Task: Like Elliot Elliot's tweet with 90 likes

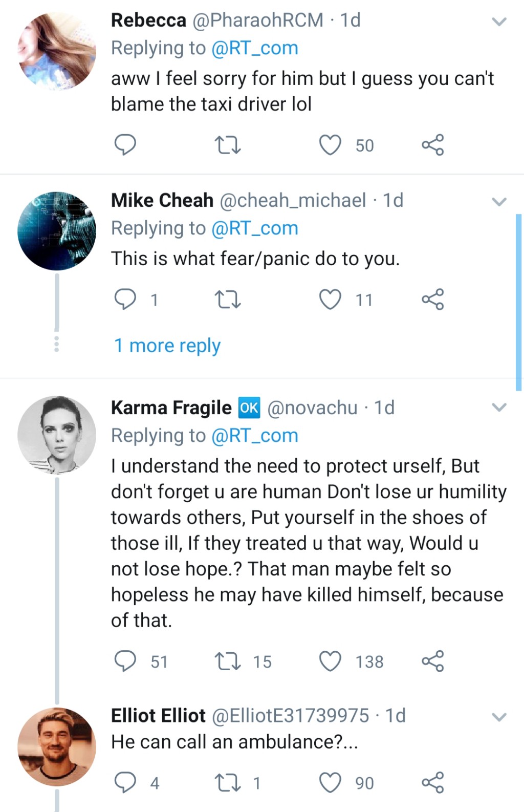Action: [330, 782]
